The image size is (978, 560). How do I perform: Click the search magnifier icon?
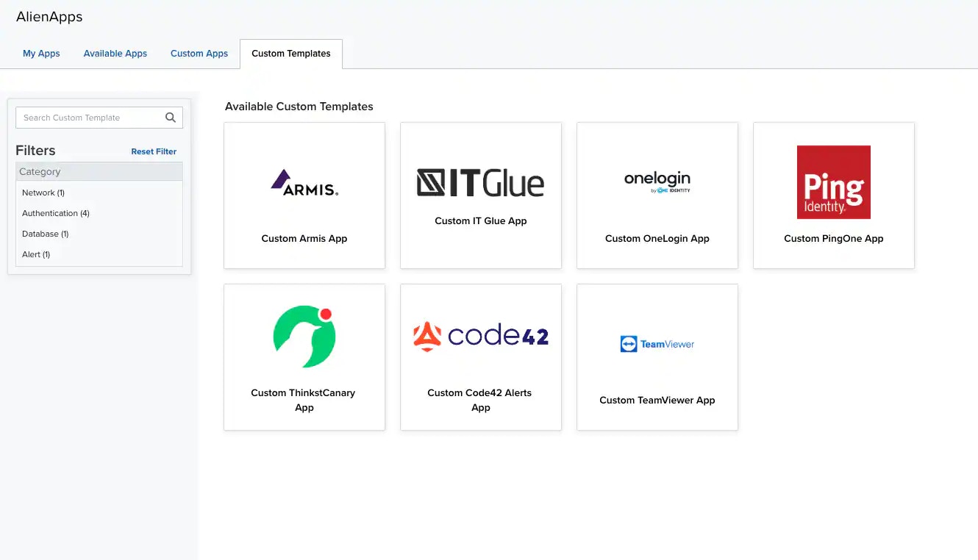tap(171, 118)
